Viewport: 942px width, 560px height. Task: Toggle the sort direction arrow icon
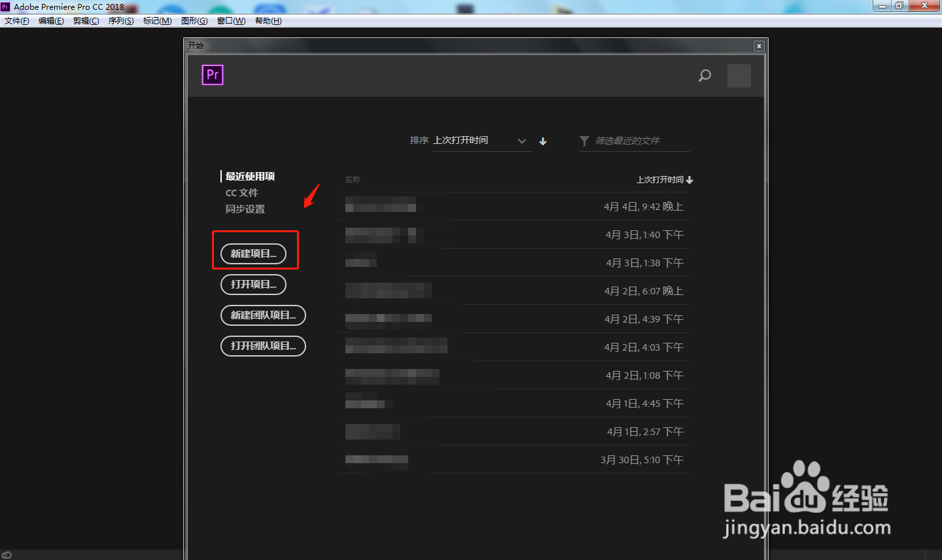(543, 141)
